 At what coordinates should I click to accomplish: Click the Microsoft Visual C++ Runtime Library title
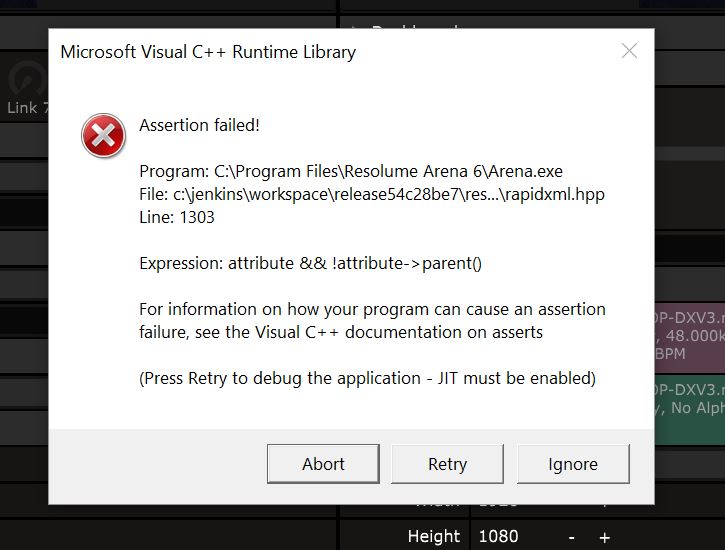coord(208,52)
